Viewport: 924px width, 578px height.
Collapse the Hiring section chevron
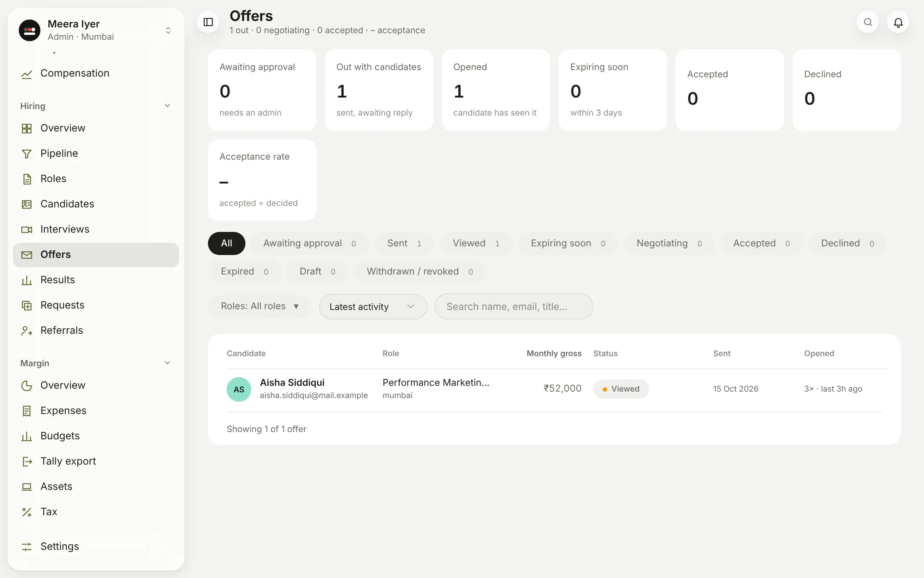pos(167,105)
